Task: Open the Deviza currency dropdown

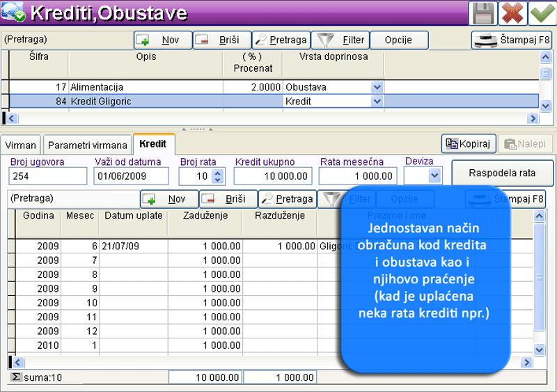Action: point(435,176)
